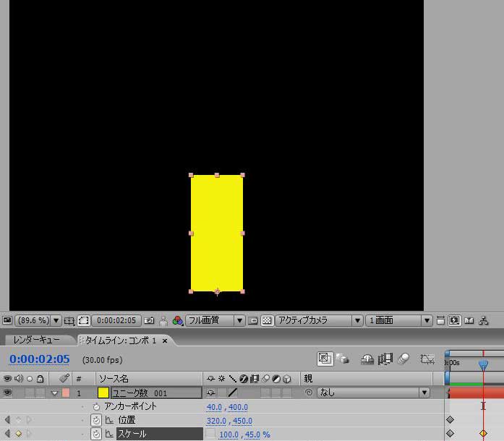
Task: Click the audio speaker column header icon
Action: (19, 379)
